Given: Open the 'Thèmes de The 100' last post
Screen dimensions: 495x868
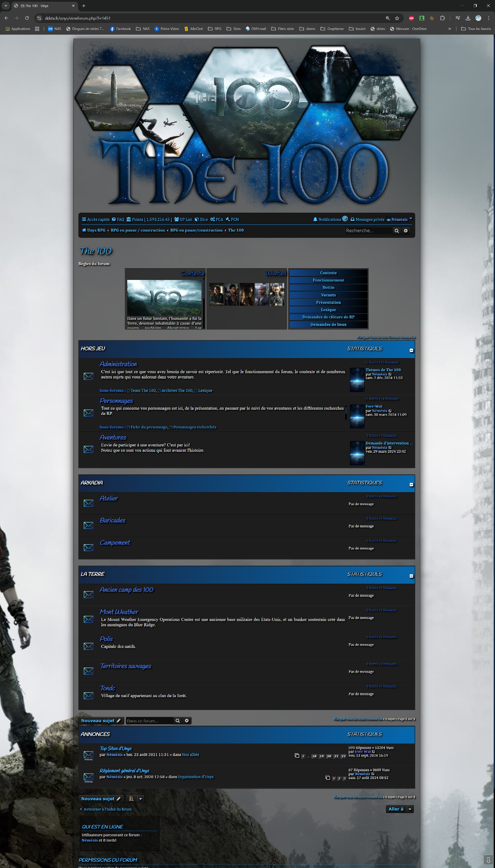Looking at the screenshot, I should pyautogui.click(x=383, y=370).
